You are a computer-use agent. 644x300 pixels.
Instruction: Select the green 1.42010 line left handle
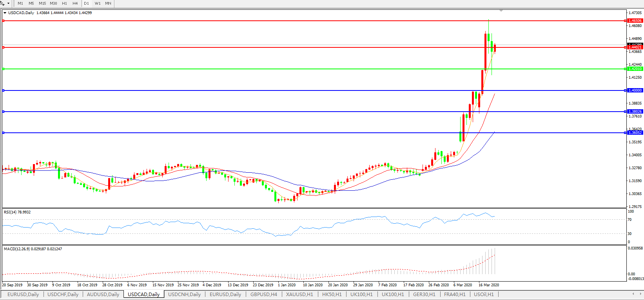(x=4, y=69)
